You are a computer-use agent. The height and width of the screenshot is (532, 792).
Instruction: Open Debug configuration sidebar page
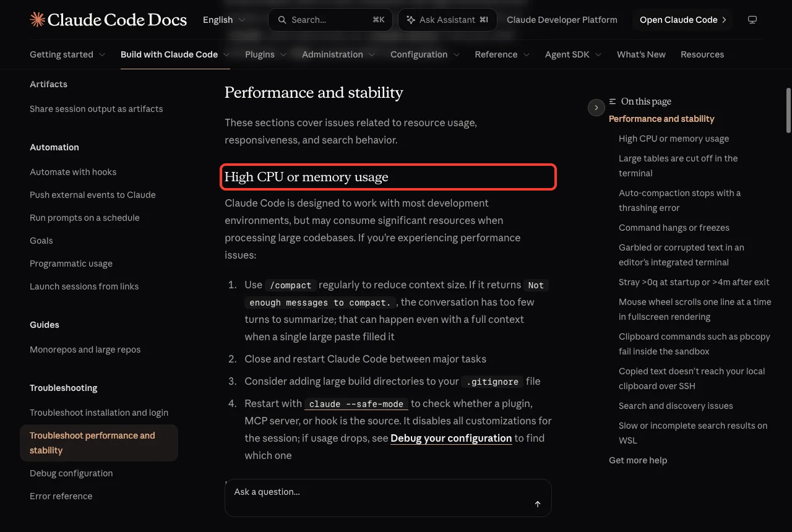71,473
